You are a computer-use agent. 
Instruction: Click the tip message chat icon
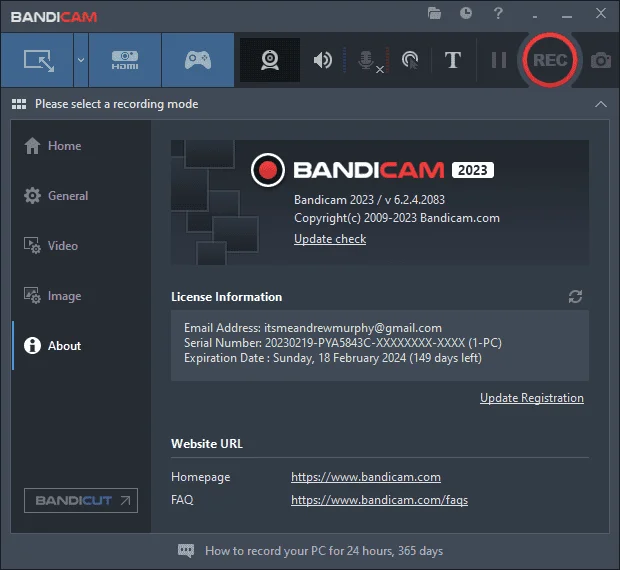coord(186,550)
